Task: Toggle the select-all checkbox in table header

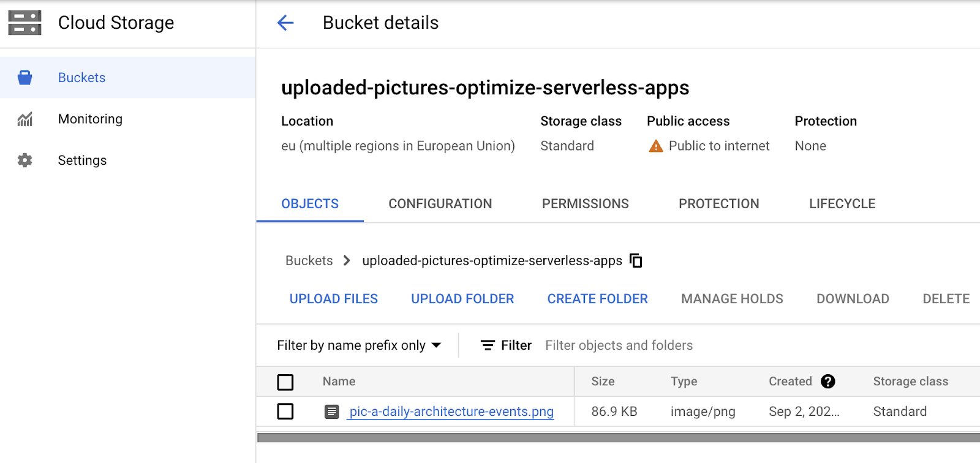Action: [285, 382]
